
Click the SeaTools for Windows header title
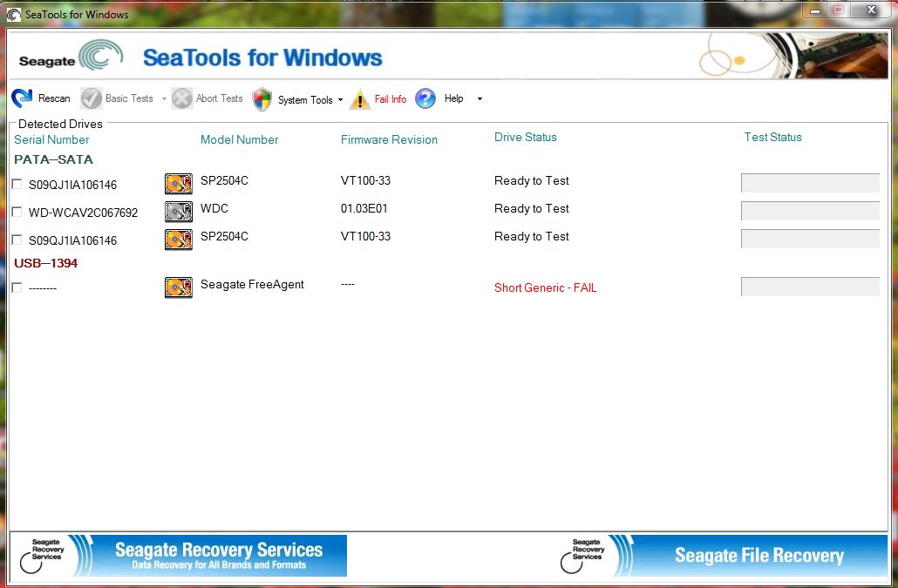click(x=262, y=57)
